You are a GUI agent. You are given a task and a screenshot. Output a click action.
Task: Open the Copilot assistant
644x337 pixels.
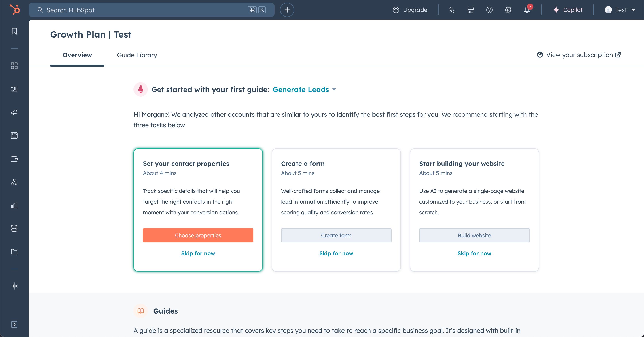(568, 10)
